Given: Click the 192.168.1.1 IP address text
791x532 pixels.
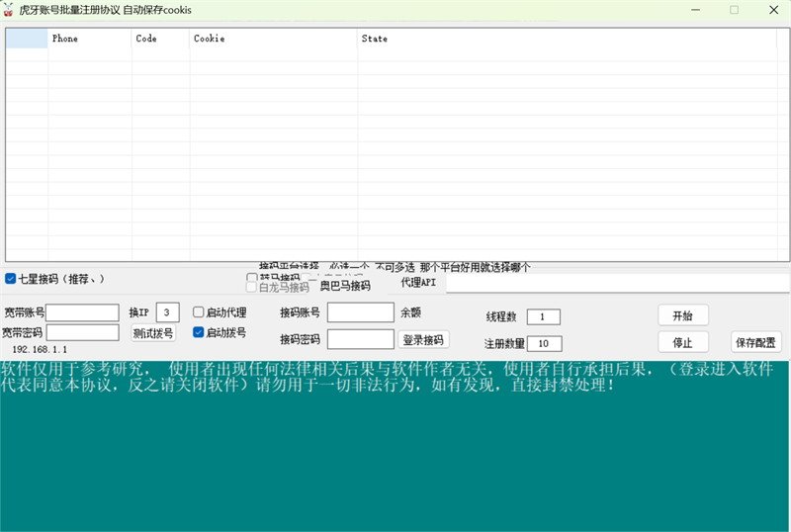Looking at the screenshot, I should pyautogui.click(x=40, y=349).
